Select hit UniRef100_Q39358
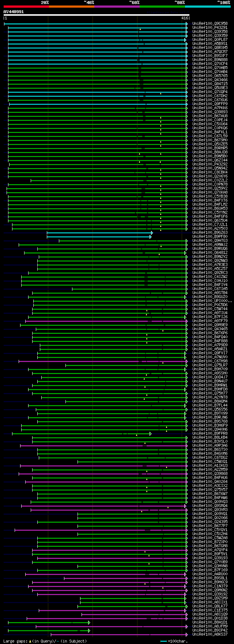The image size is (234, 644). [210, 32]
